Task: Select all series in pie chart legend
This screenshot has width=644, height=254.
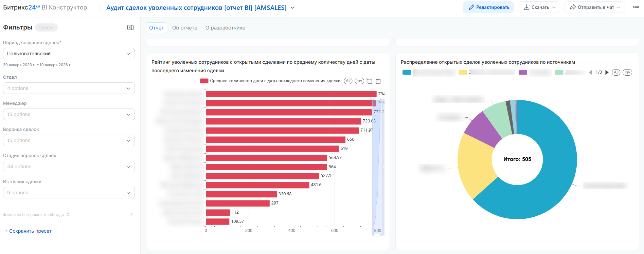Action: tap(616, 72)
